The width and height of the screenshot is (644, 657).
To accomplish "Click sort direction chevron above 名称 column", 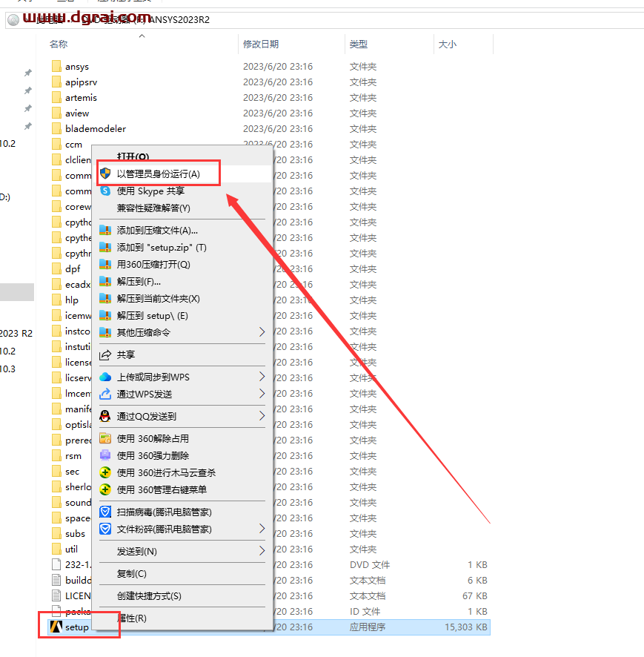I will pos(142,36).
